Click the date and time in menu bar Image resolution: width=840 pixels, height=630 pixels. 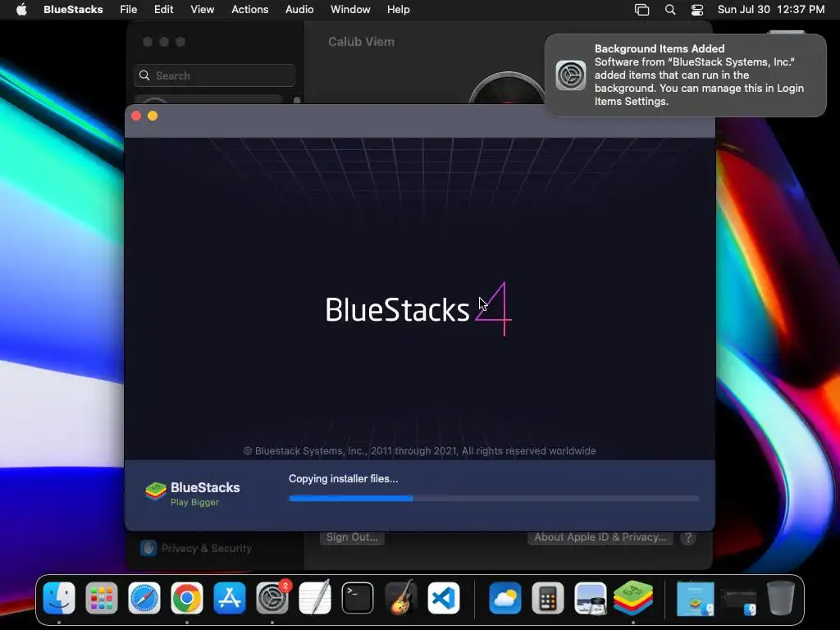pyautogui.click(x=771, y=10)
